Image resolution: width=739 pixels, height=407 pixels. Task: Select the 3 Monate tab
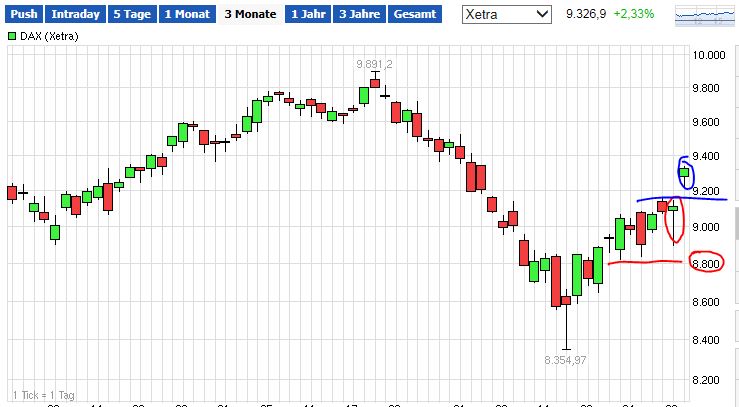click(250, 14)
